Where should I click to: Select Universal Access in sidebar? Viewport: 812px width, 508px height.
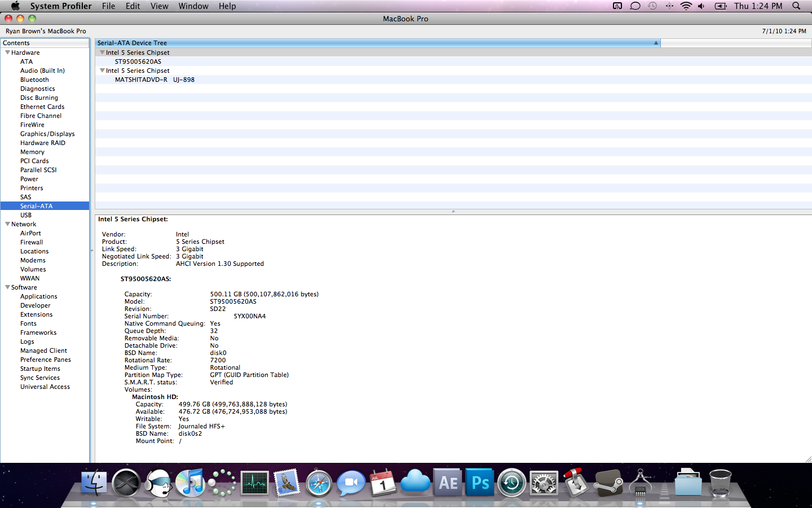click(x=45, y=387)
